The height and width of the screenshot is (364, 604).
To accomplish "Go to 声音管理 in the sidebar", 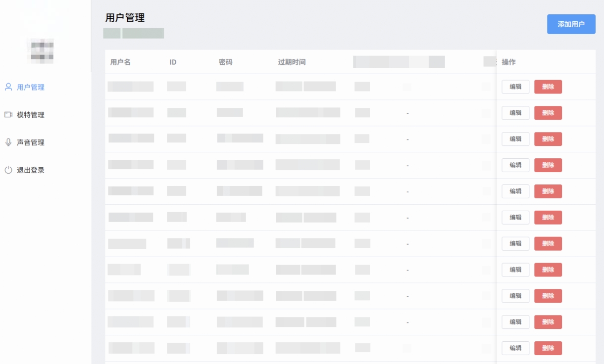I will point(31,142).
